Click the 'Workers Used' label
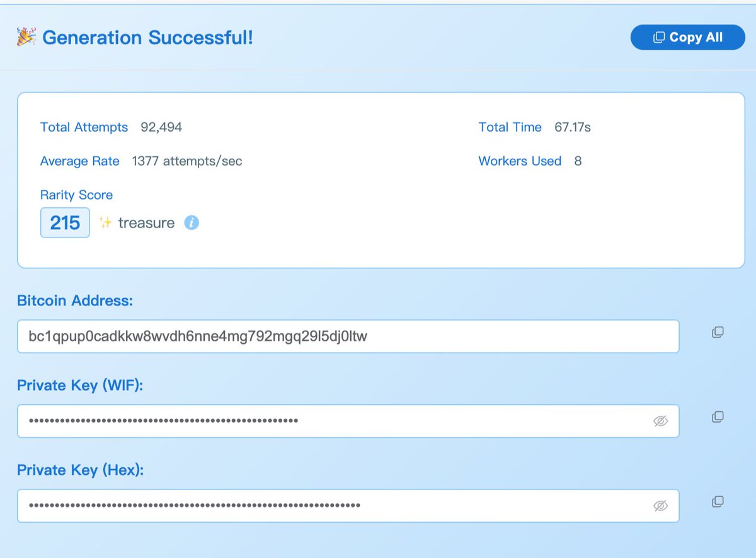 (x=520, y=161)
